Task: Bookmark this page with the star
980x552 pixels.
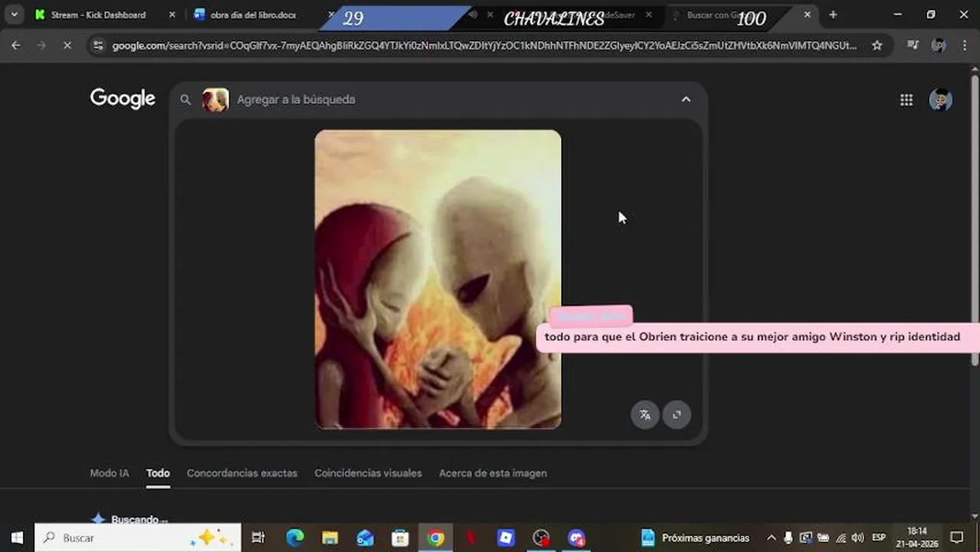Action: click(x=876, y=46)
